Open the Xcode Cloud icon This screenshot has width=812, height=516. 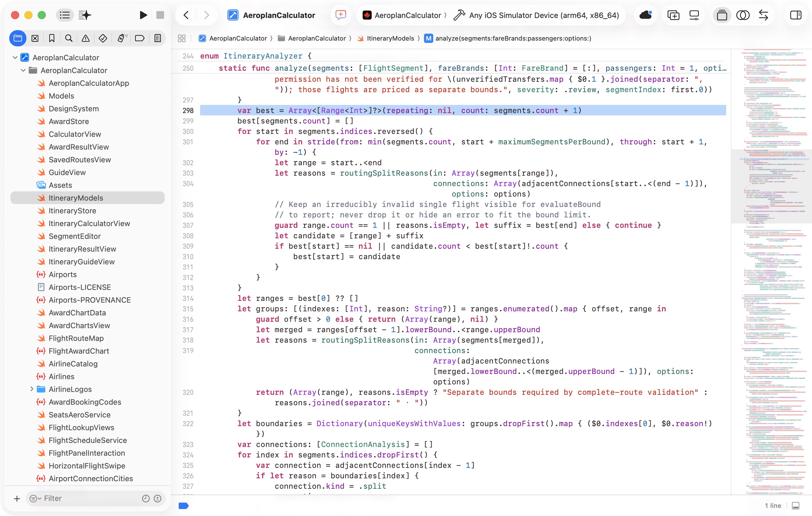click(646, 15)
